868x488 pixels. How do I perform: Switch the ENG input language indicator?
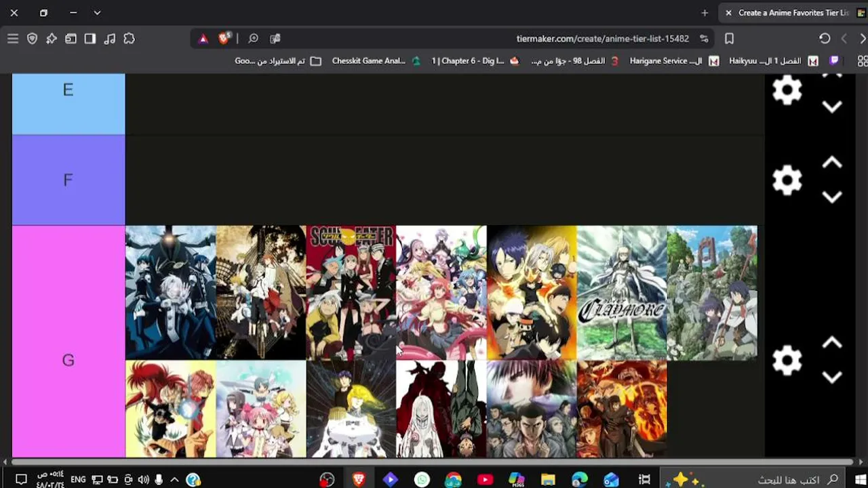tap(78, 480)
